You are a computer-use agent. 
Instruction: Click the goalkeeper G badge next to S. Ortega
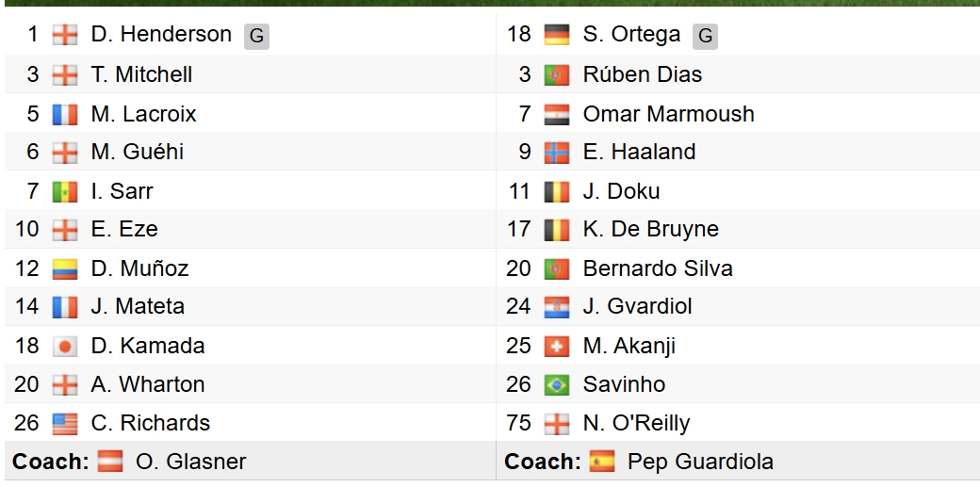(705, 36)
